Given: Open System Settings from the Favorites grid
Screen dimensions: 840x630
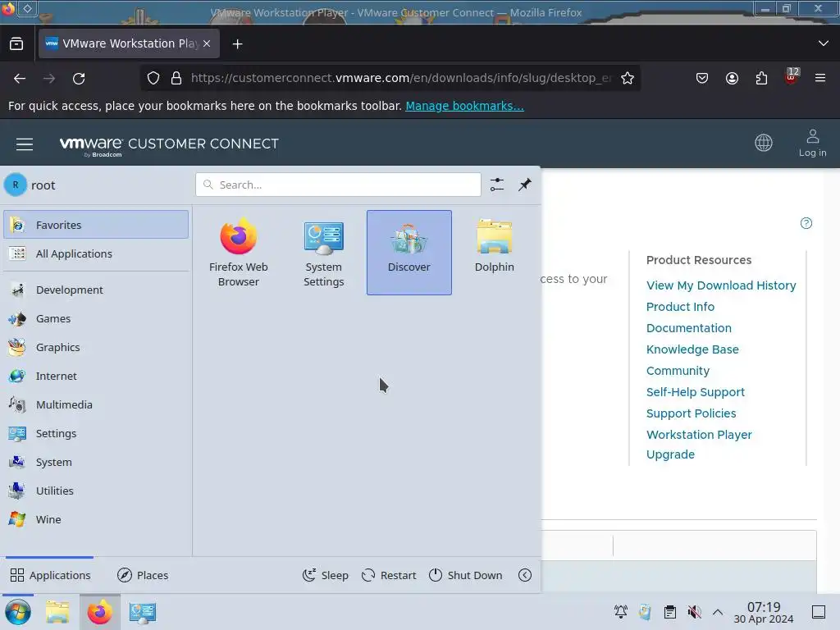Looking at the screenshot, I should [323, 253].
